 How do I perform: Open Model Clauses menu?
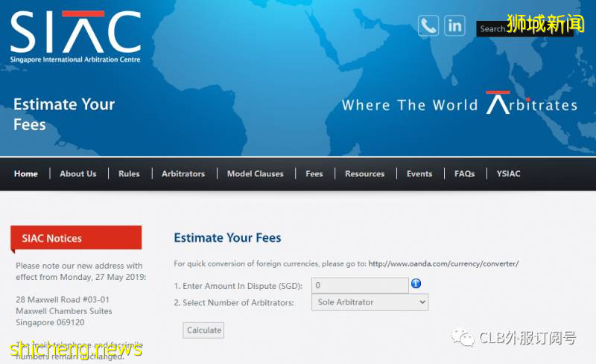point(256,173)
